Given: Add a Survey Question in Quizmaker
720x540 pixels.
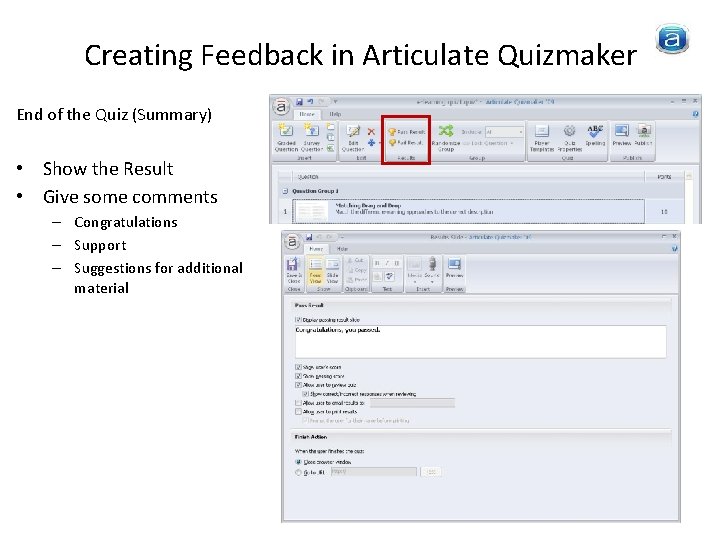Looking at the screenshot, I should (x=312, y=137).
